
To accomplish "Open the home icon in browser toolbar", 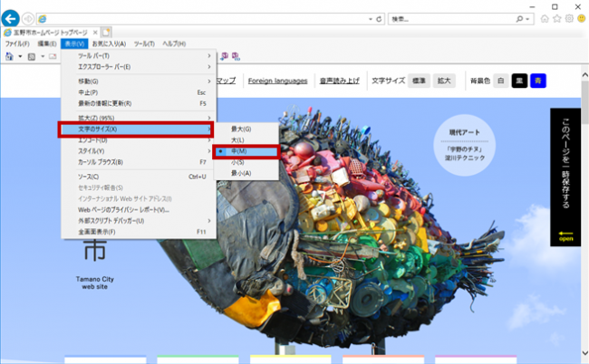I will pos(545,19).
